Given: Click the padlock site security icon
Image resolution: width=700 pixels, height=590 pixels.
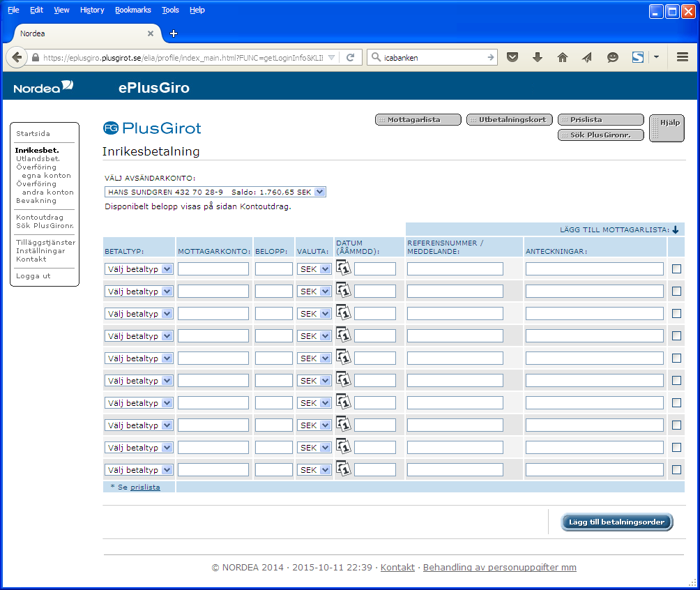Looking at the screenshot, I should pos(36,58).
